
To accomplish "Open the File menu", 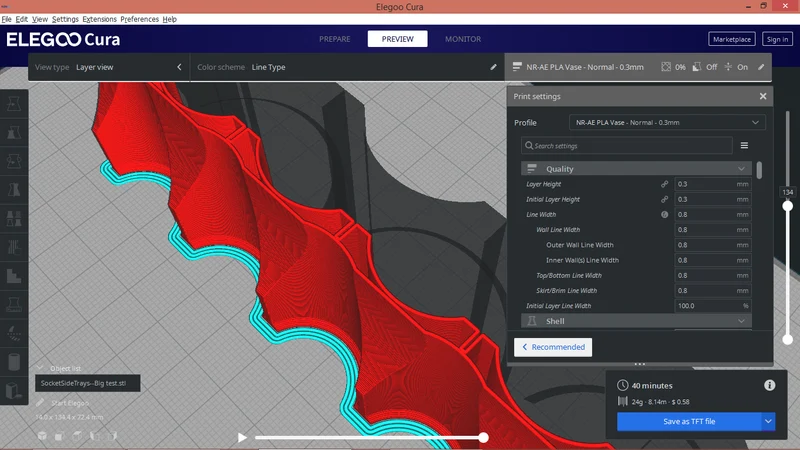I will pyautogui.click(x=6, y=19).
